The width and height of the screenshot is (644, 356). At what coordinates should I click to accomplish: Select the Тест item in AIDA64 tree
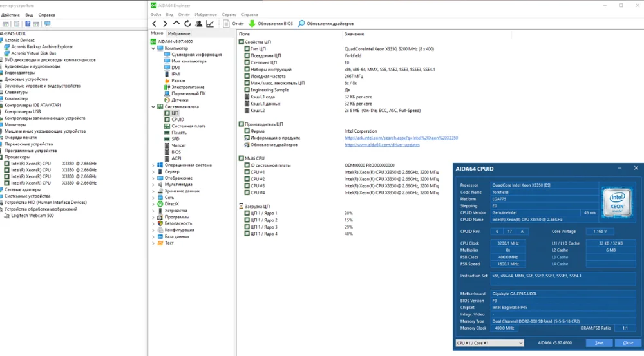coord(169,243)
